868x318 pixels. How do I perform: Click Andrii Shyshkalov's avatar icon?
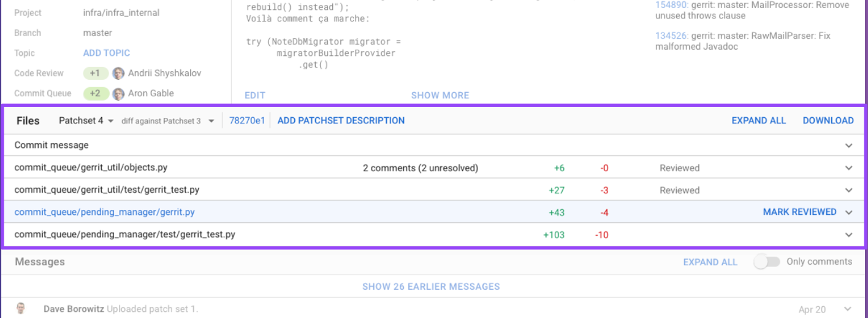(118, 74)
